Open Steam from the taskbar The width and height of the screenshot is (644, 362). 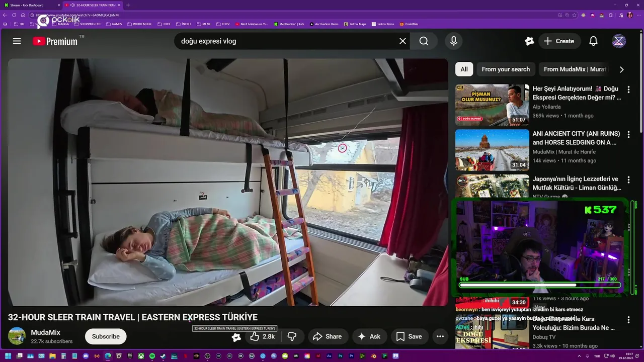163,356
